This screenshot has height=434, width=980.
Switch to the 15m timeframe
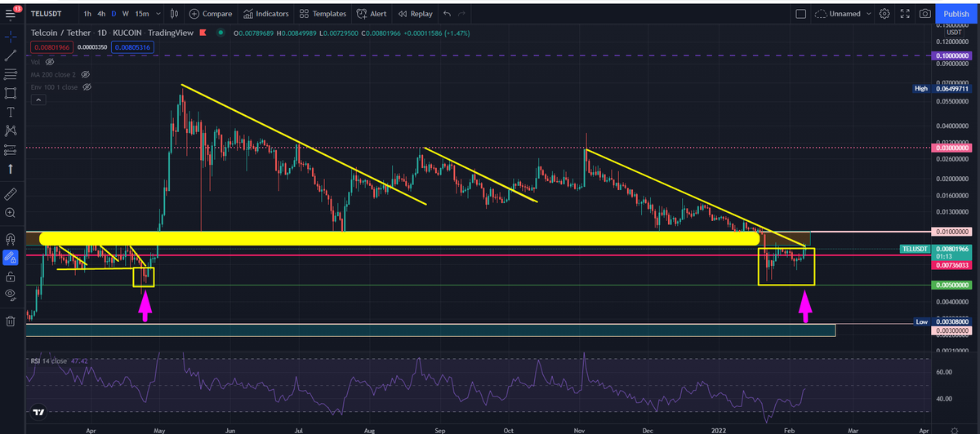click(142, 14)
